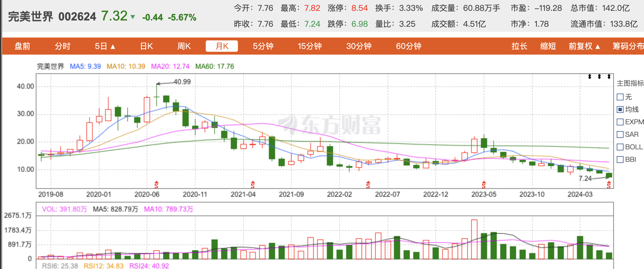Click the red S marker between 2022-02 and 2022-07

pyautogui.click(x=368, y=185)
